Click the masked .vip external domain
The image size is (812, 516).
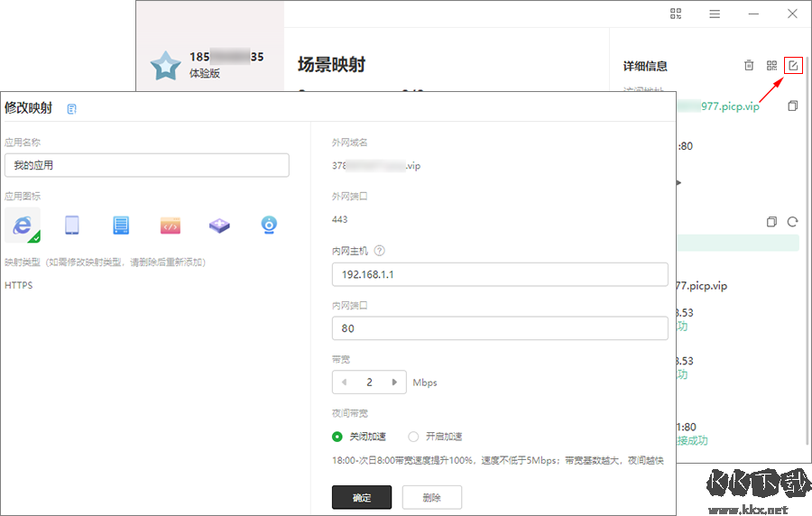(x=376, y=166)
